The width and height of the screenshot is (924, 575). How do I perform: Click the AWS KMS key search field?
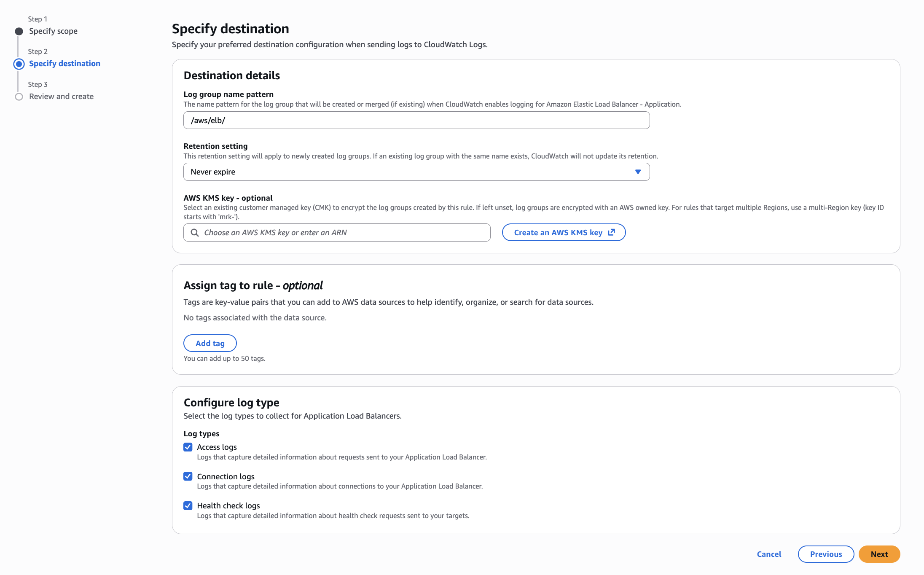pyautogui.click(x=337, y=233)
